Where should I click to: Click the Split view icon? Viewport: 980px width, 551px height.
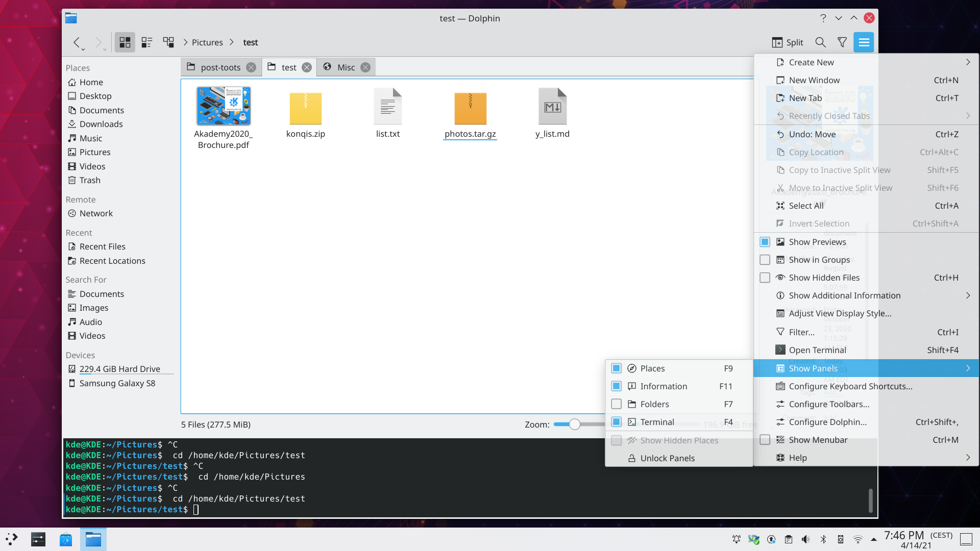(x=777, y=42)
